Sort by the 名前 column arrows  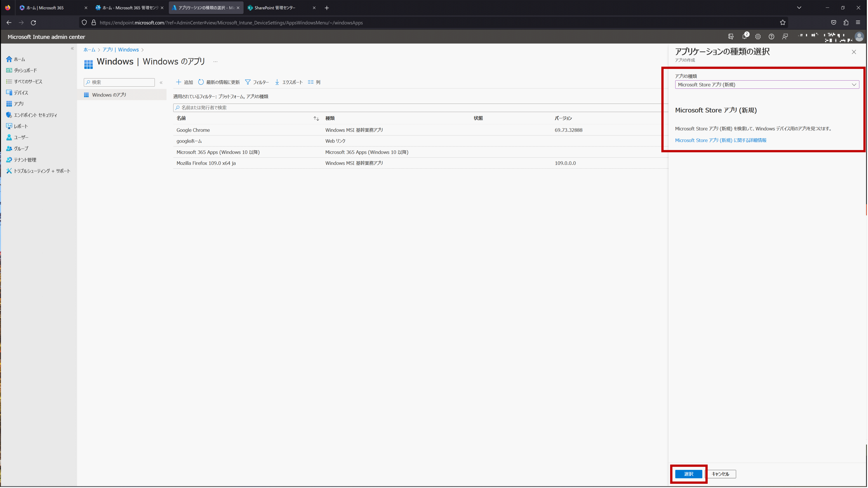[316, 118]
